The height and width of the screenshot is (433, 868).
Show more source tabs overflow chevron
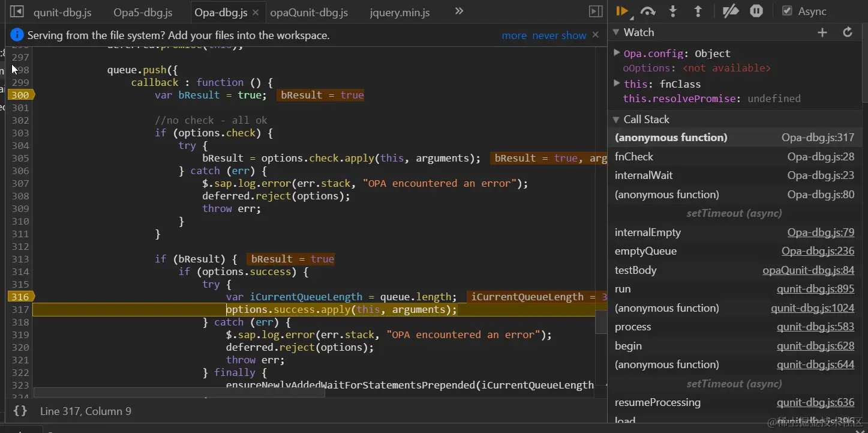tap(459, 11)
